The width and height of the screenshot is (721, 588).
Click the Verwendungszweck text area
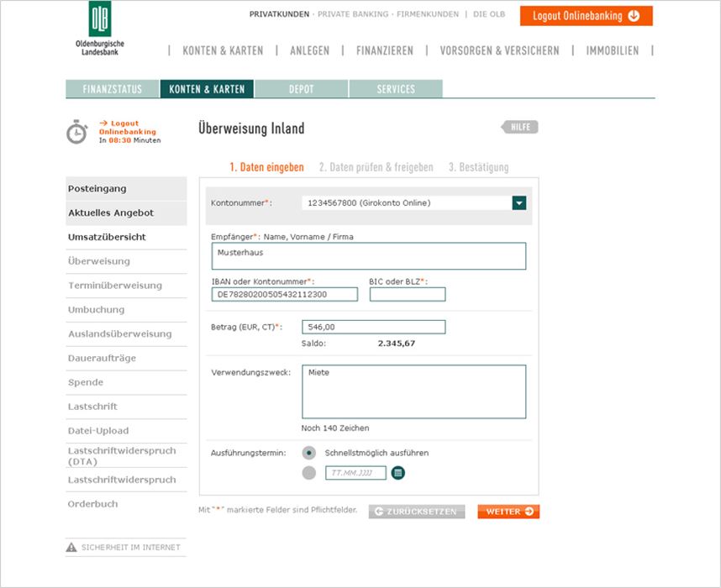[413, 391]
